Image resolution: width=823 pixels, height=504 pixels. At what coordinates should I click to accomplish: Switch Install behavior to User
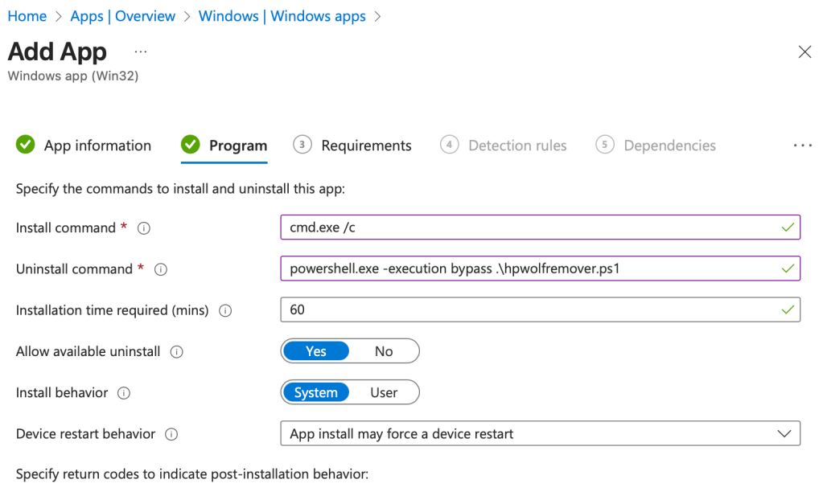click(x=384, y=393)
